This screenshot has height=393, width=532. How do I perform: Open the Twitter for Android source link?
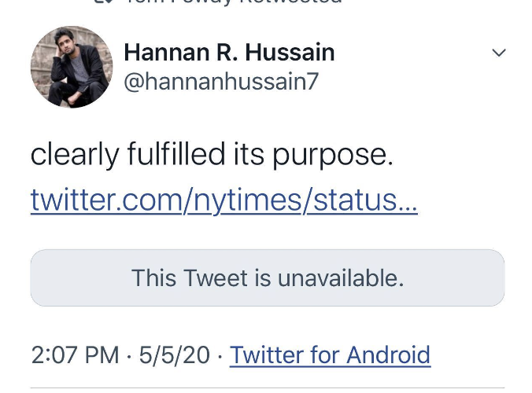(x=330, y=355)
